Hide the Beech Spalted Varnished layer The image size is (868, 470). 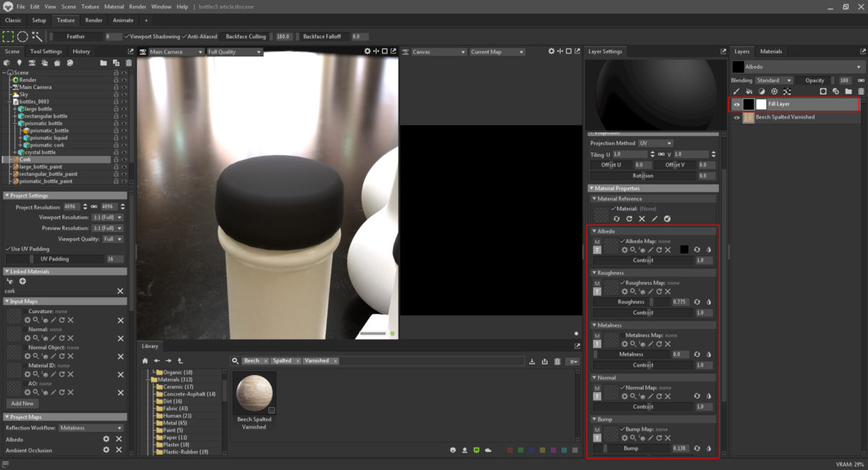coord(736,116)
